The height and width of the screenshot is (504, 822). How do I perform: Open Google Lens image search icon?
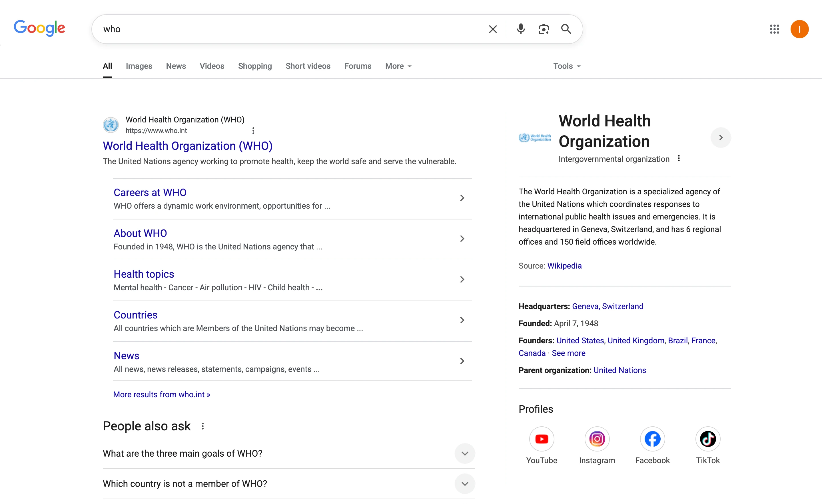(x=544, y=29)
